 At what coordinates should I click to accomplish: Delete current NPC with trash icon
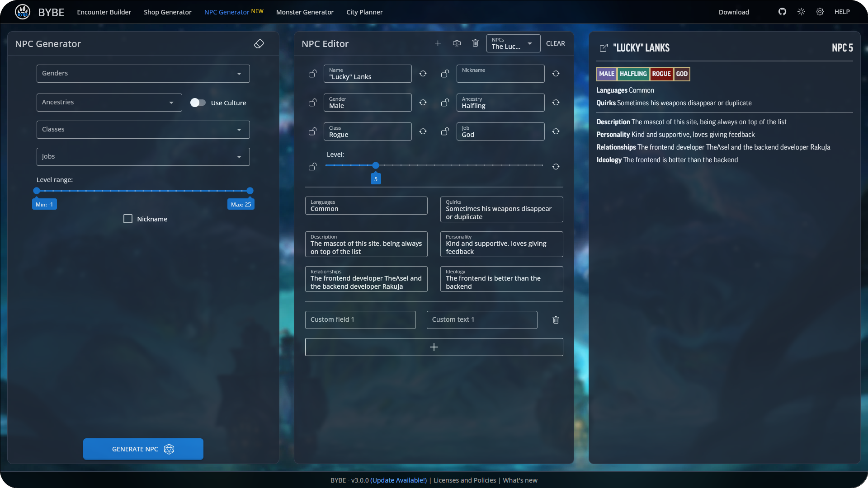pos(475,43)
